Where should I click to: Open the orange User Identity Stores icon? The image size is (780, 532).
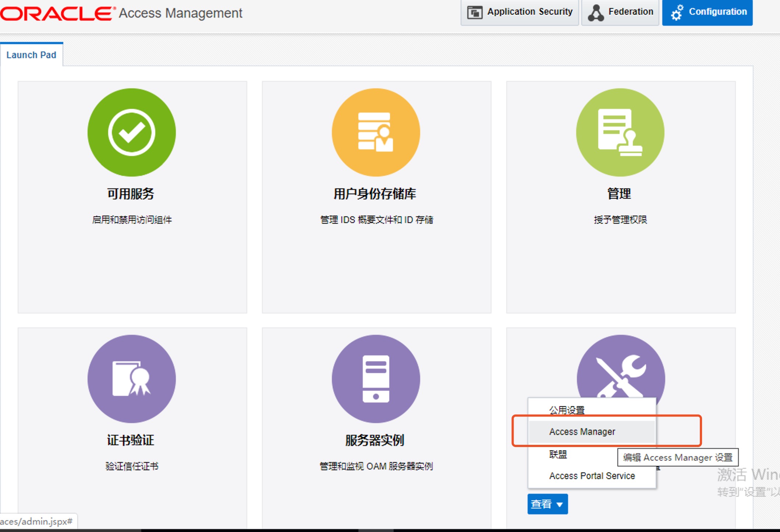pos(376,132)
